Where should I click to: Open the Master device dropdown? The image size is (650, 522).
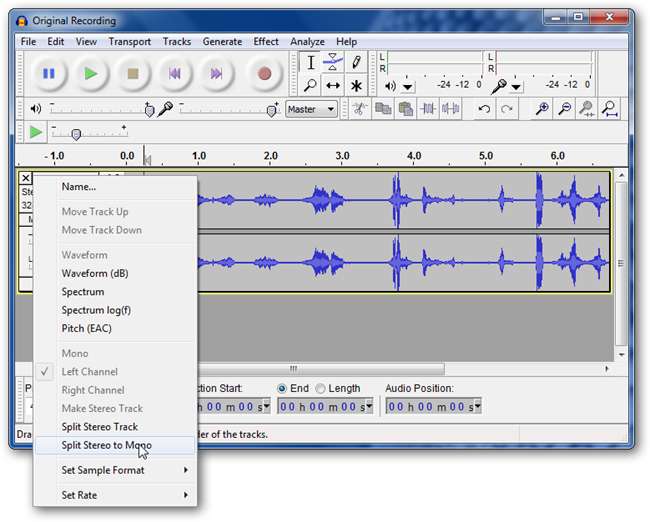[311, 109]
